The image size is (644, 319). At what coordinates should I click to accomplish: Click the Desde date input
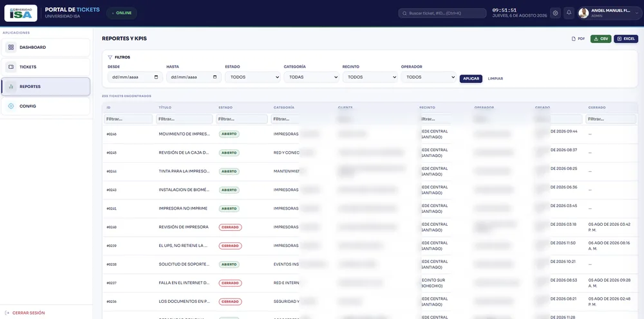[x=135, y=77]
